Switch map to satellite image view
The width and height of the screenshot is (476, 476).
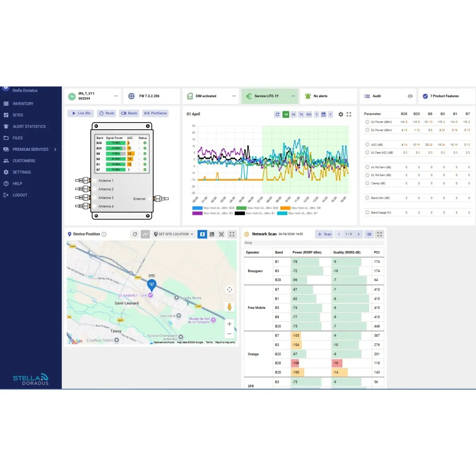click(x=212, y=234)
